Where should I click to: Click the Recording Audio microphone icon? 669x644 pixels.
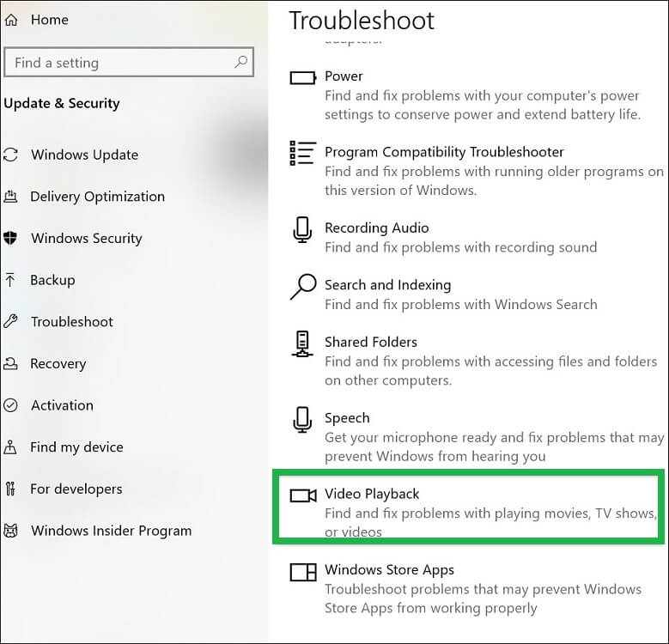click(302, 230)
